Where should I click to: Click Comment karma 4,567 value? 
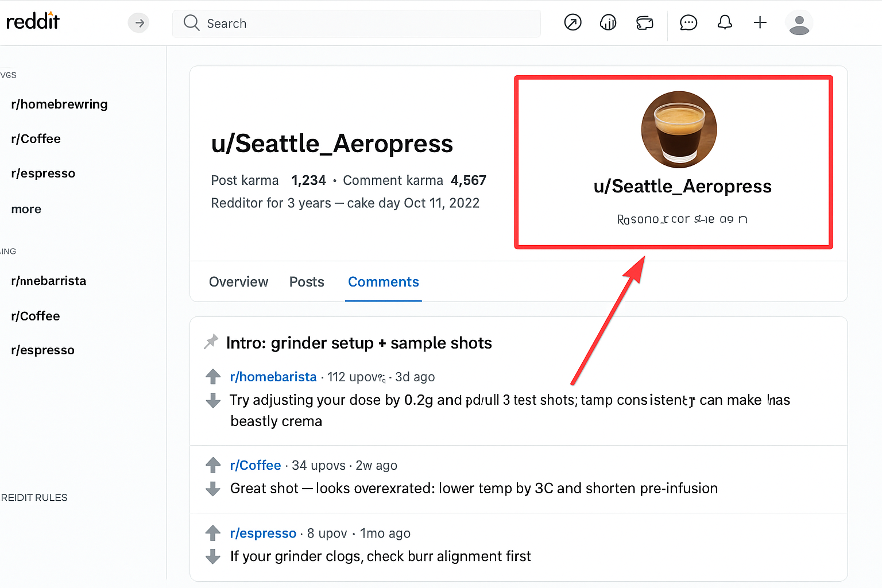(x=469, y=180)
